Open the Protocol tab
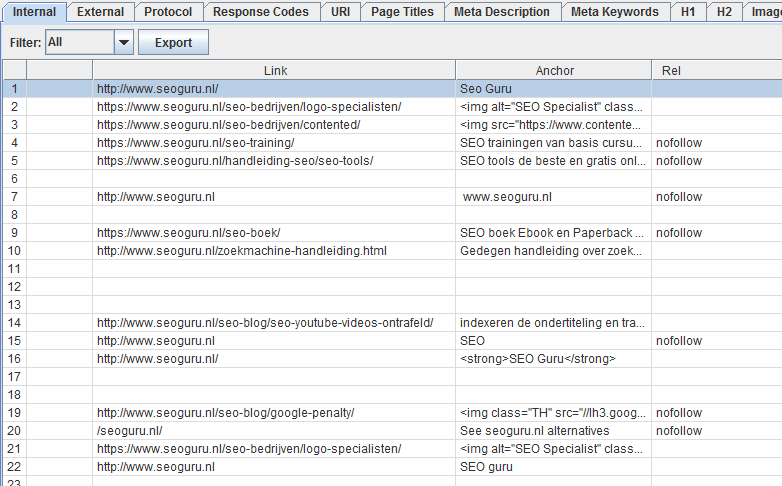 click(x=168, y=12)
